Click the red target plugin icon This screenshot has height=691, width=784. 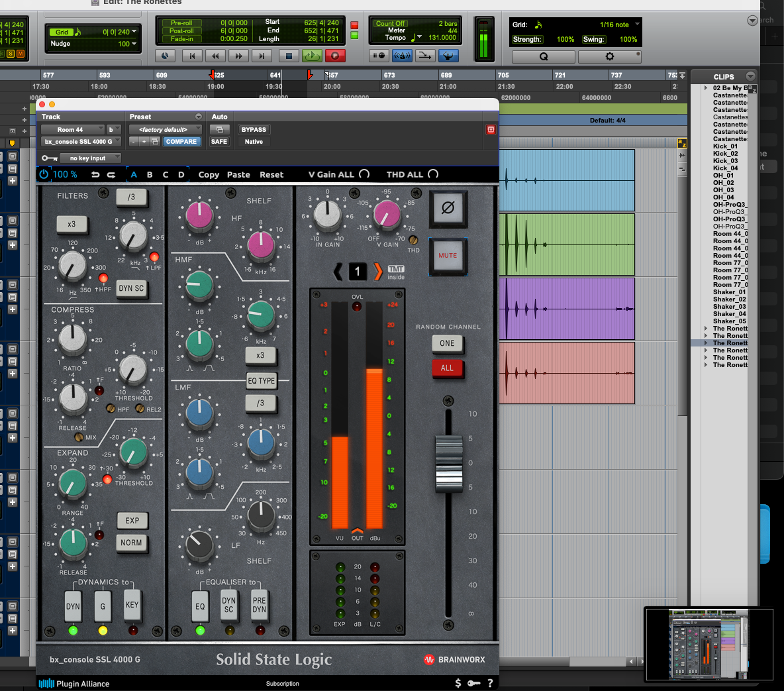[491, 130]
